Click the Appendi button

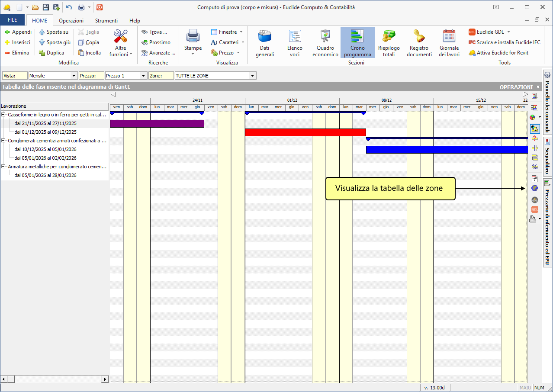[x=18, y=32]
